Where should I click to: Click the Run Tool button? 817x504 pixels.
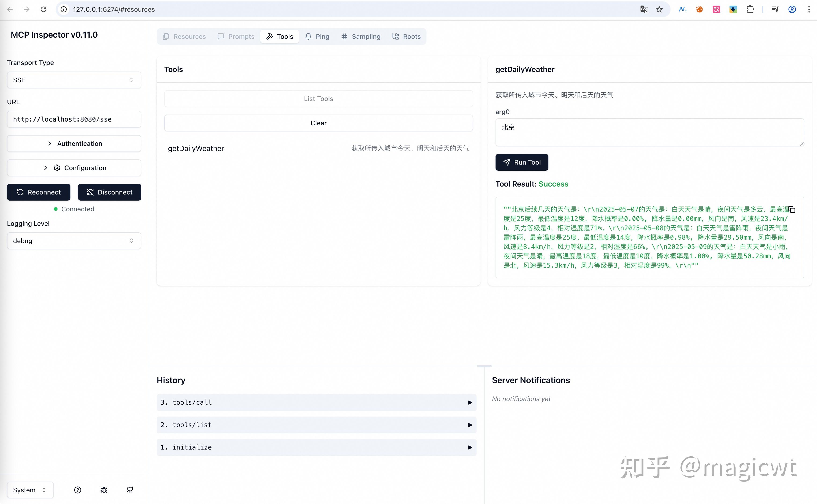522,162
